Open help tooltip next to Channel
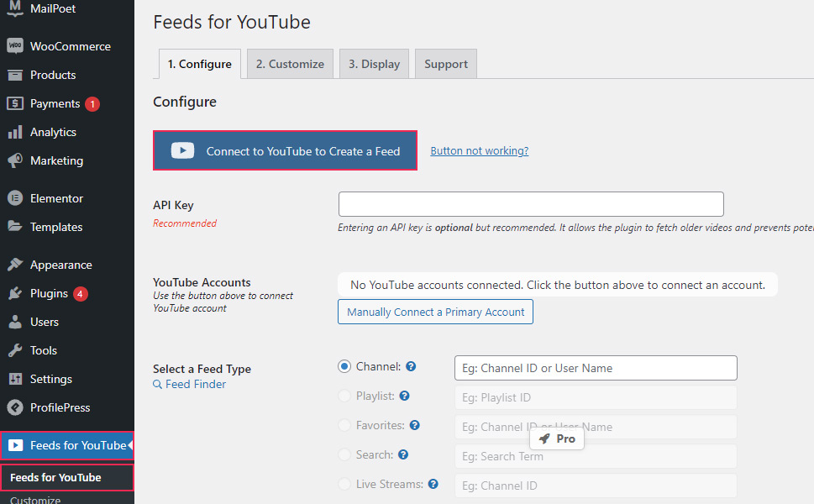The image size is (814, 504). click(x=411, y=366)
